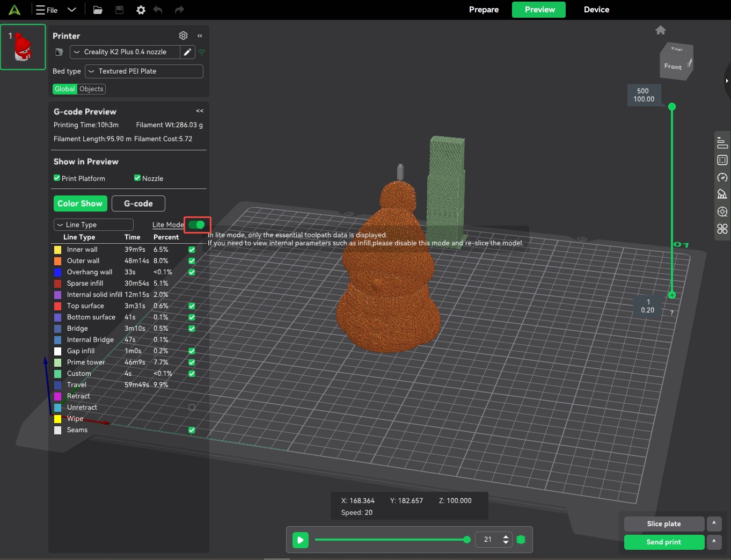This screenshot has width=731, height=560.
Task: Switch to the Device tab
Action: coord(596,10)
